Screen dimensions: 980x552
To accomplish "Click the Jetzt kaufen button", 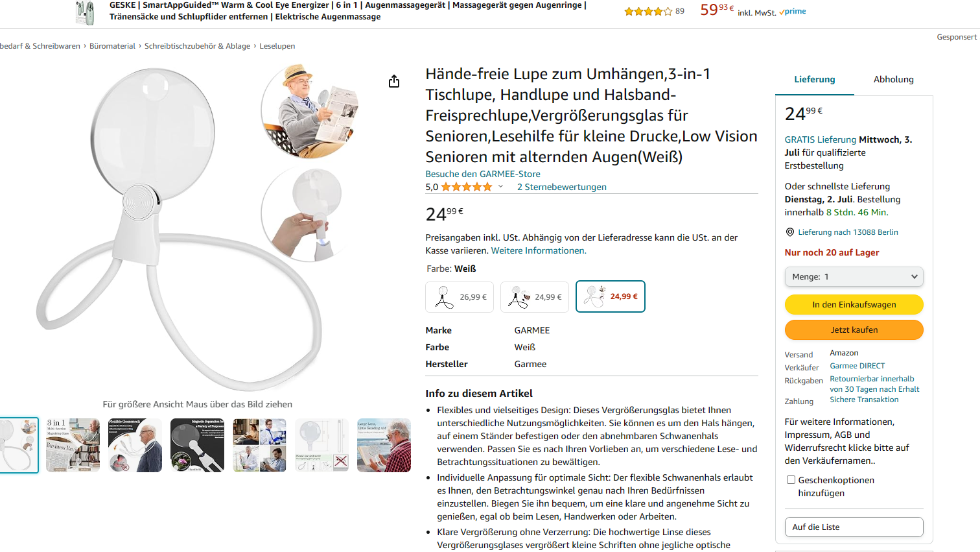I will pos(854,330).
